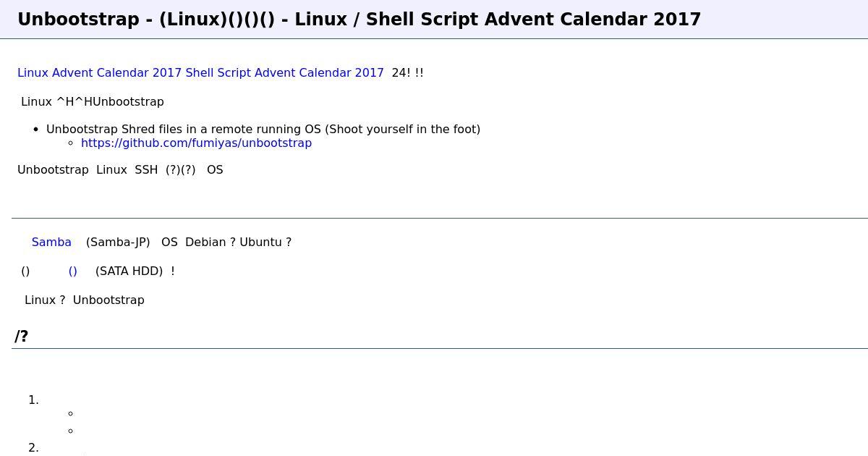Viewport: 868px width, 456px height.
Task: Click the paragraph mentioning Linux SSH
Action: click(x=120, y=170)
